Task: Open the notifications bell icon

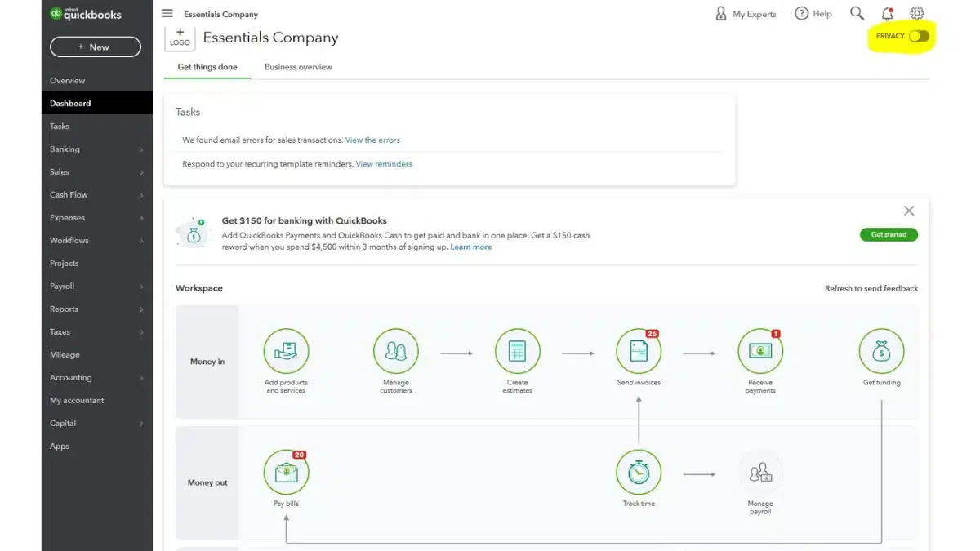Action: (888, 14)
